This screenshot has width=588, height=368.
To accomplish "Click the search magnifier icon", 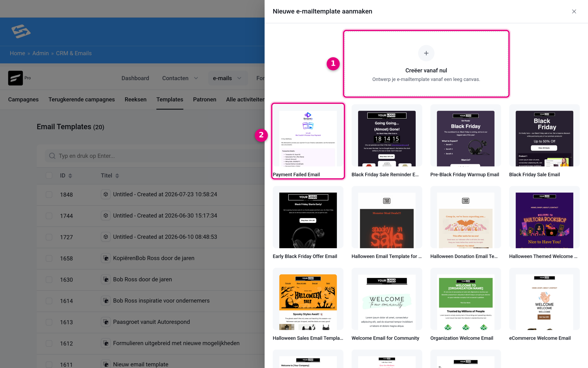I will 52,156.
